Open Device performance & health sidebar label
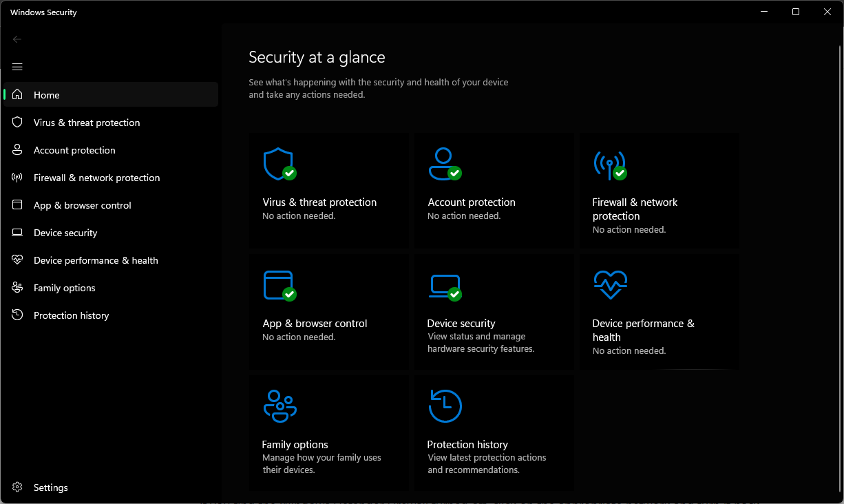 pos(96,260)
